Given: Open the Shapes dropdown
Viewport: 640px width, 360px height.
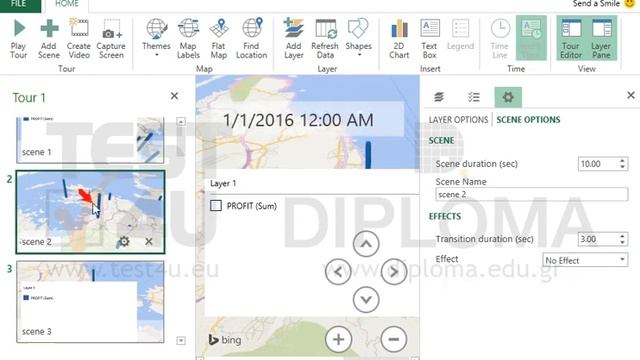Looking at the screenshot, I should [358, 38].
